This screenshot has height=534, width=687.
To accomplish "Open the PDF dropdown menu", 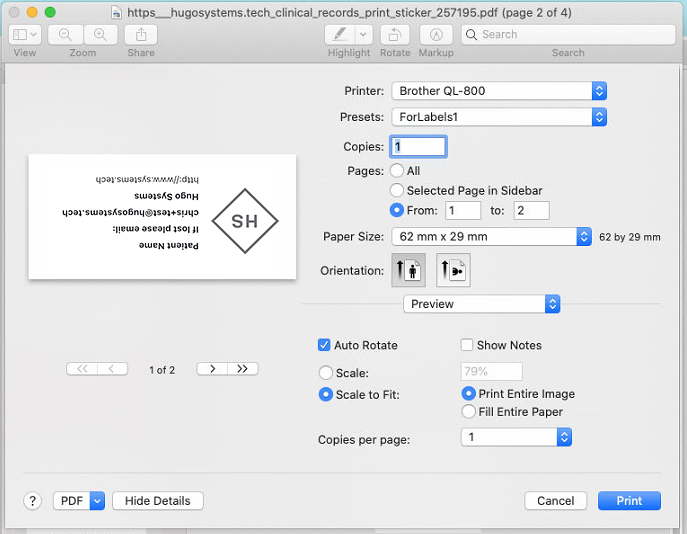I will (x=79, y=501).
